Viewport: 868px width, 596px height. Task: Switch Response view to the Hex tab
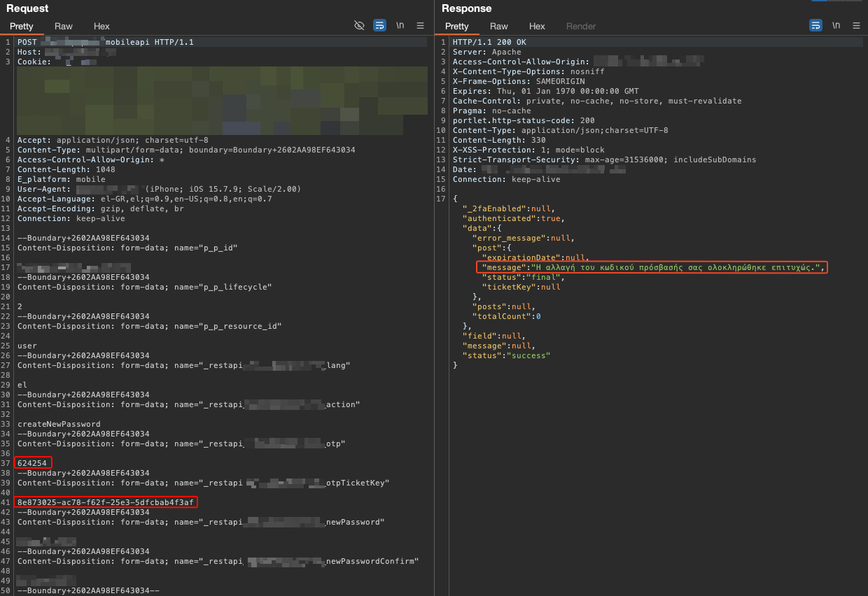537,26
